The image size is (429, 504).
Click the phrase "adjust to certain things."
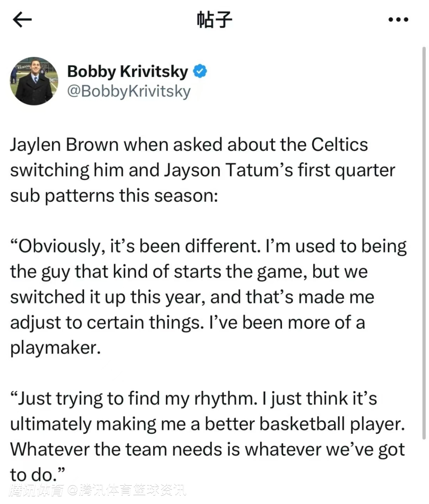point(106,322)
